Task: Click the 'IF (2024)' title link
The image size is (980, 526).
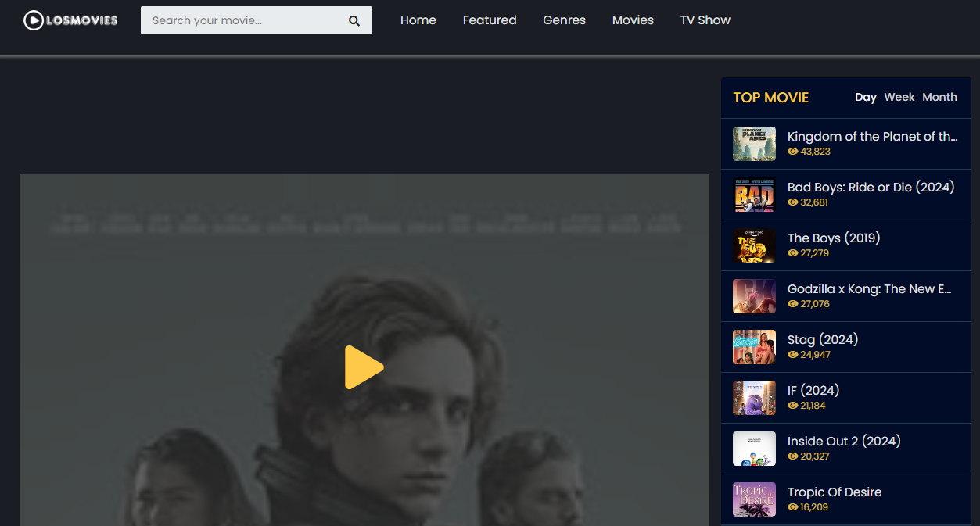Action: pyautogui.click(x=813, y=391)
